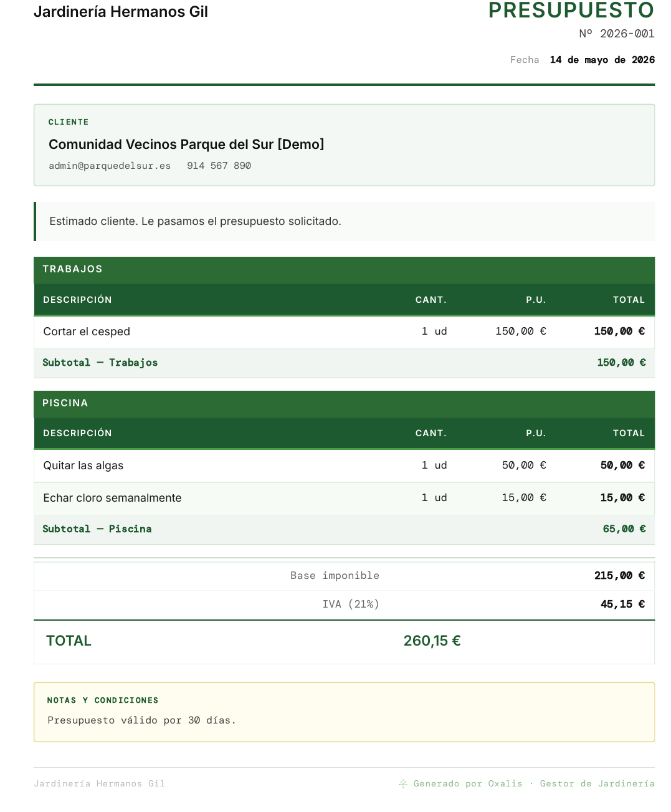This screenshot has width=671, height=812.
Task: Click the Generado por Oxalis footer text
Action: [468, 783]
